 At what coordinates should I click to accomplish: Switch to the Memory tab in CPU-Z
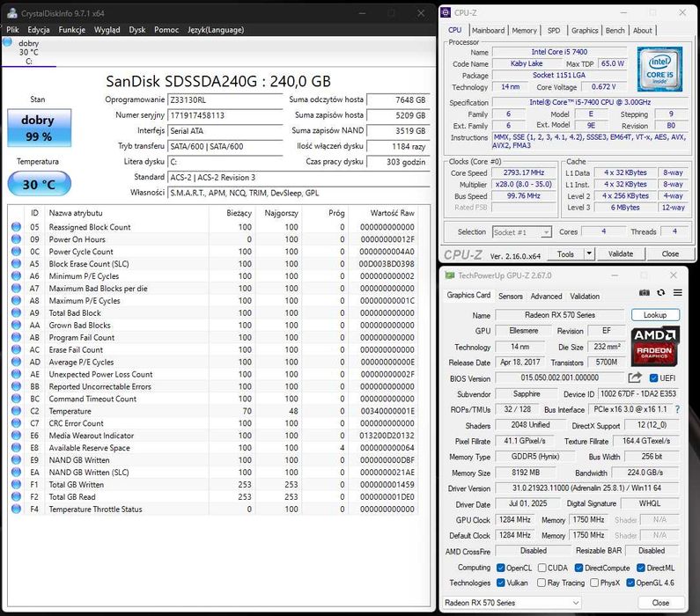[x=524, y=30]
